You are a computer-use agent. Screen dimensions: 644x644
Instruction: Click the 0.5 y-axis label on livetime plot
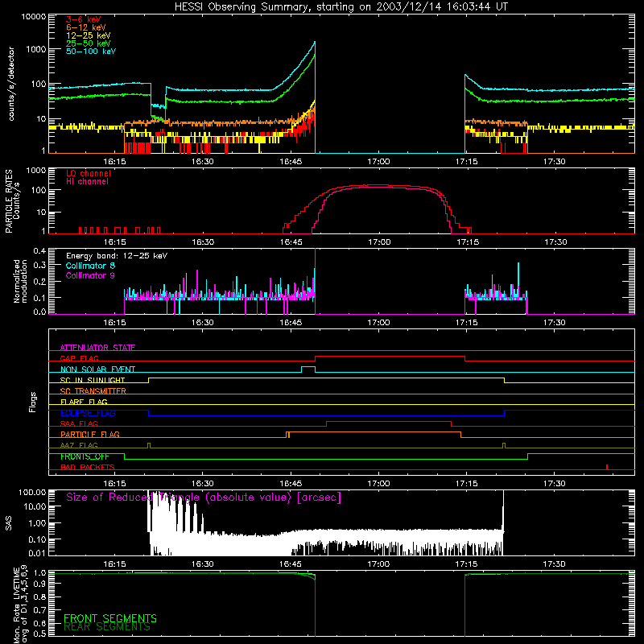[x=39, y=634]
